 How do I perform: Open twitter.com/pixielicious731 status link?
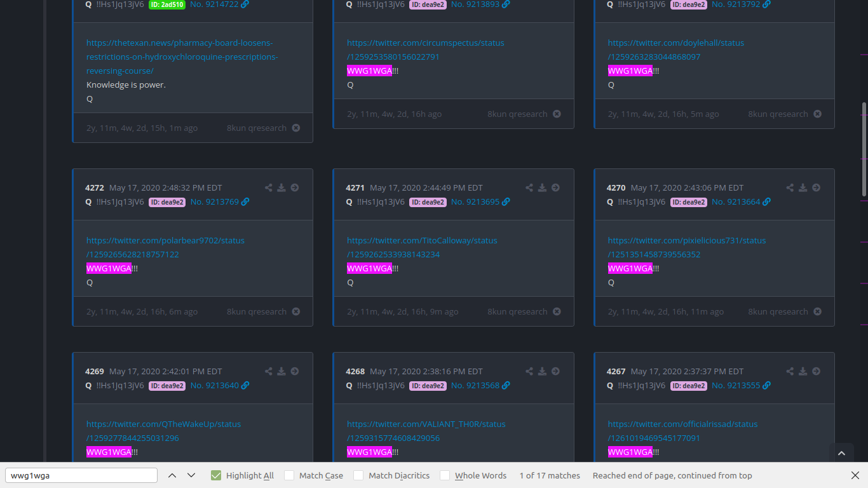tap(686, 247)
